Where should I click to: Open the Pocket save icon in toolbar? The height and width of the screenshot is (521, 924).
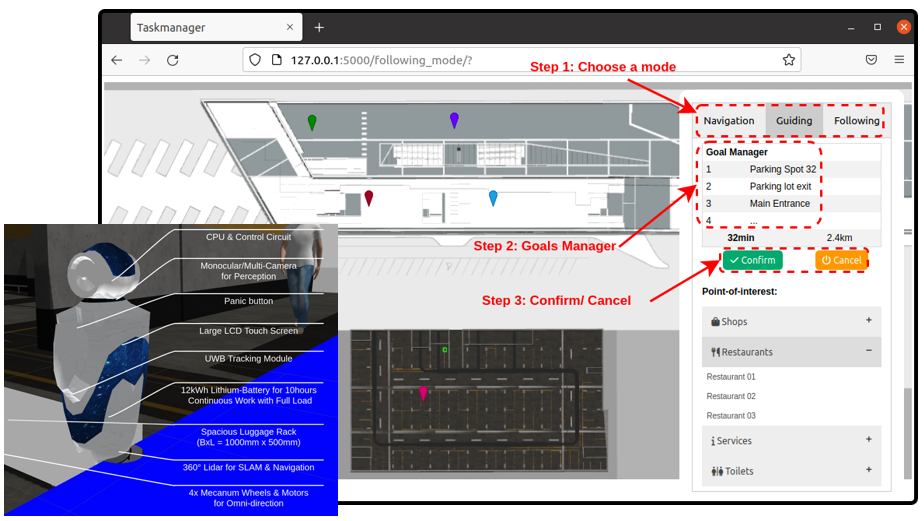pos(871,60)
